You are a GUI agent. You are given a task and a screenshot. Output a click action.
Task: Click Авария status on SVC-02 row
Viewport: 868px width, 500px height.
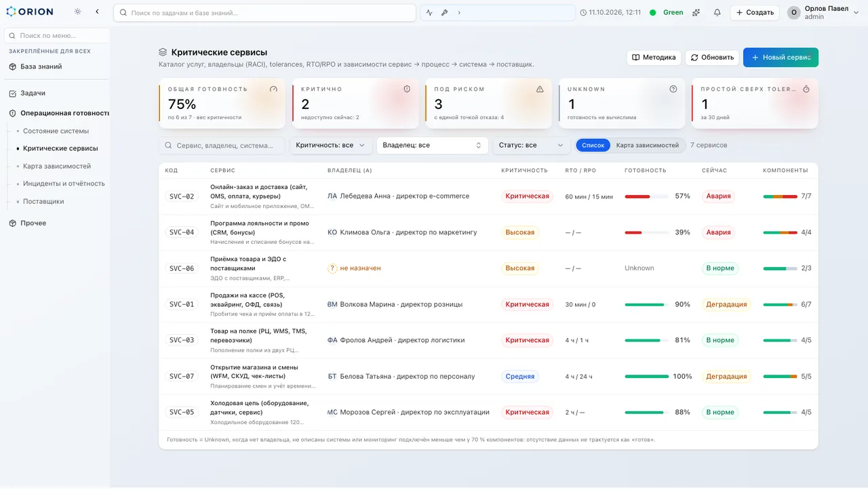[718, 196]
